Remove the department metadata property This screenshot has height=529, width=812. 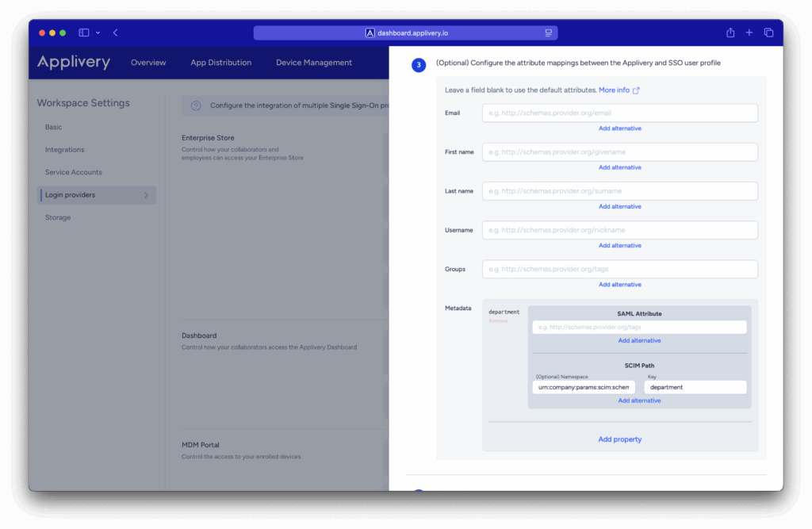click(498, 321)
